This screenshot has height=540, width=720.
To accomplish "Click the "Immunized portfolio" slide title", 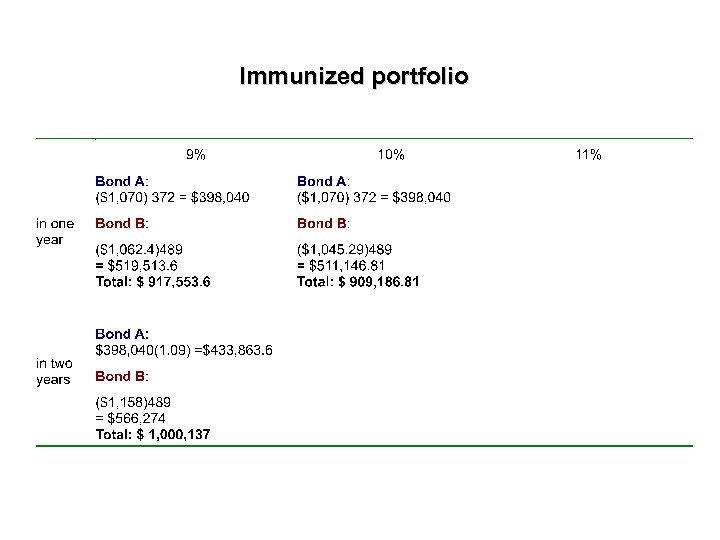I will click(353, 76).
